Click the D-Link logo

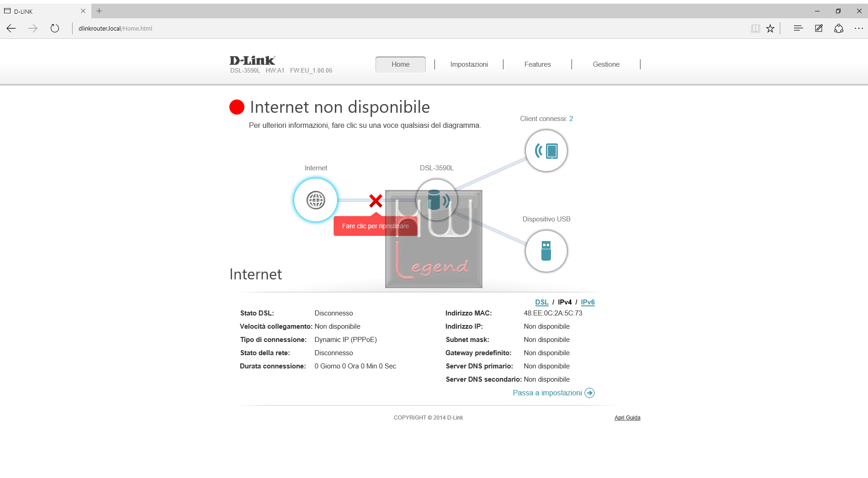coord(252,60)
